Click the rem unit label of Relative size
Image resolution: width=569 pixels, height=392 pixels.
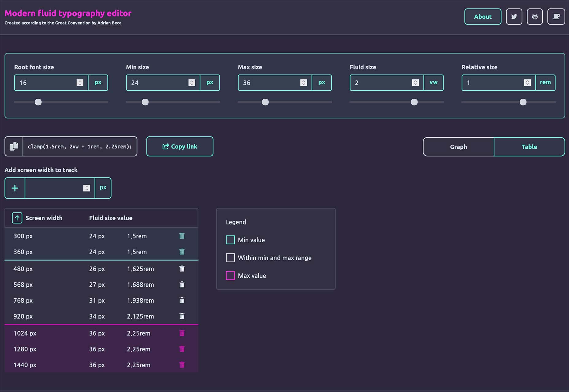coord(545,82)
